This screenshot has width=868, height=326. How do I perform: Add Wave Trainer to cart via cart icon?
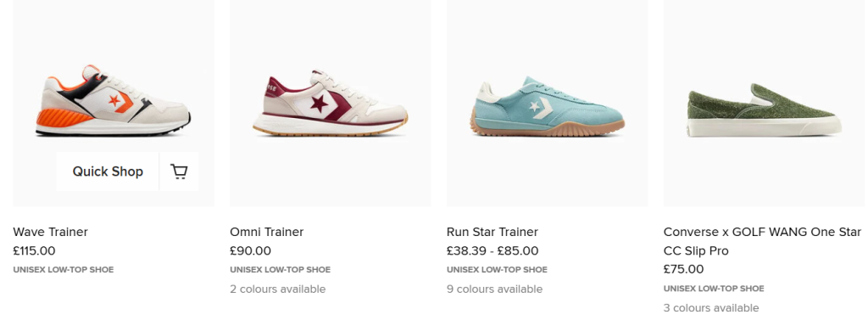[x=179, y=171]
